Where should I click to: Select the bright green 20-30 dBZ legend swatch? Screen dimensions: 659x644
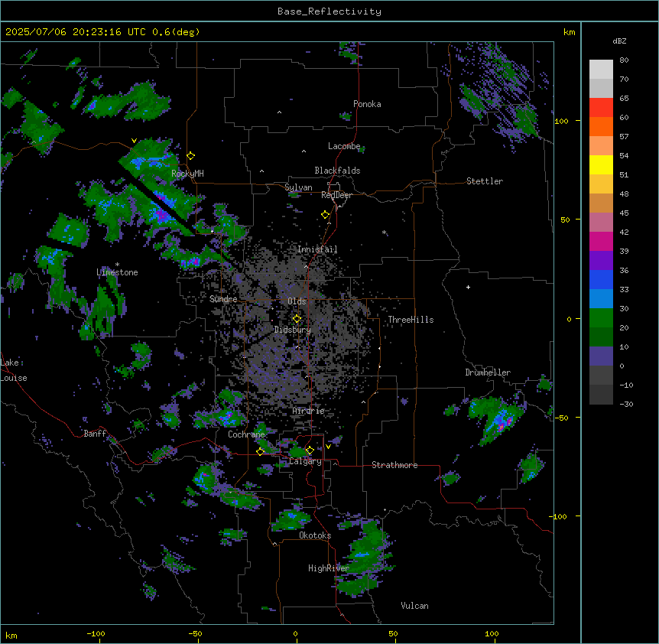(601, 318)
